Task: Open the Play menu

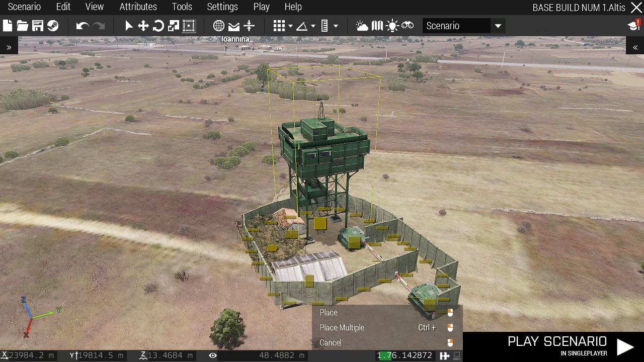Action: click(262, 7)
